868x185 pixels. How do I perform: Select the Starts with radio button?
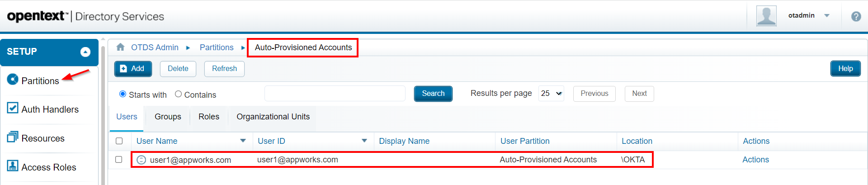pyautogui.click(x=123, y=94)
